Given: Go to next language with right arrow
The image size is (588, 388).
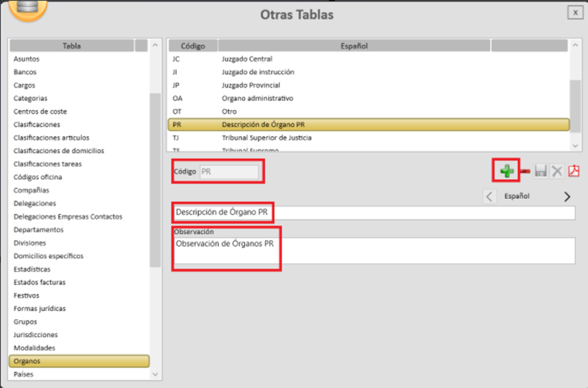Looking at the screenshot, I should (x=567, y=196).
